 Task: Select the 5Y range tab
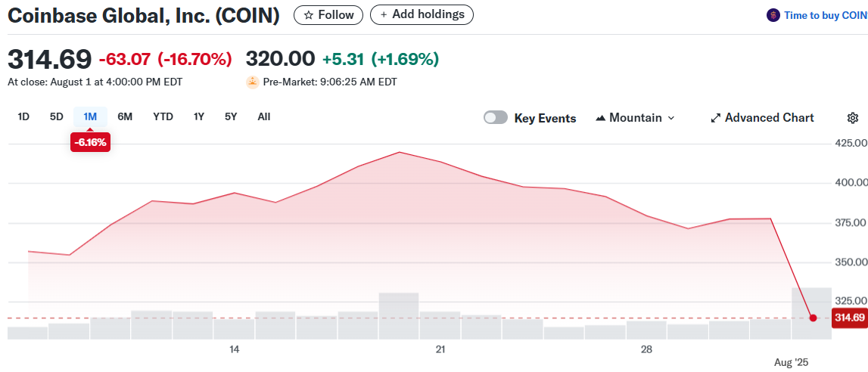click(x=231, y=116)
